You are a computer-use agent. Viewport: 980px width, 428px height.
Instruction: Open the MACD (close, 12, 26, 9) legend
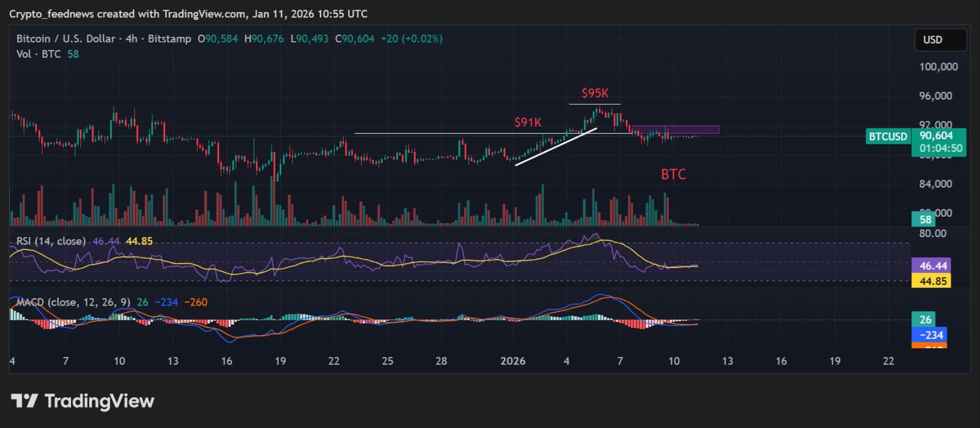click(73, 302)
